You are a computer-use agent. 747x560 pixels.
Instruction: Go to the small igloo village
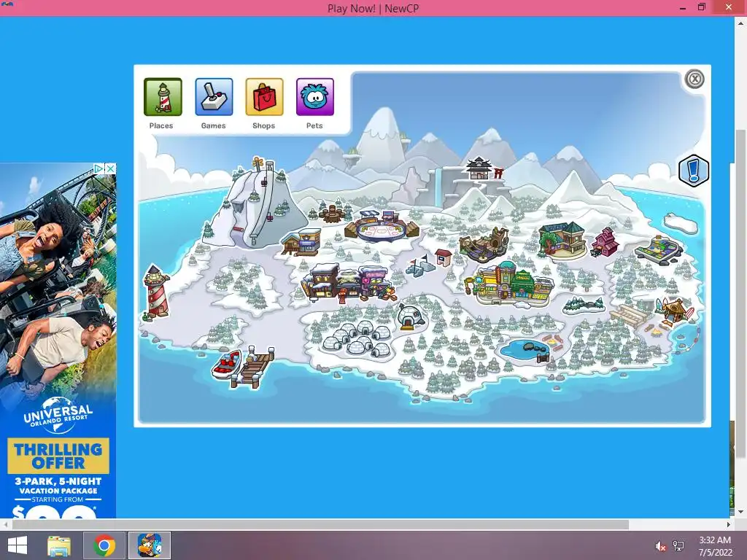coord(357,340)
